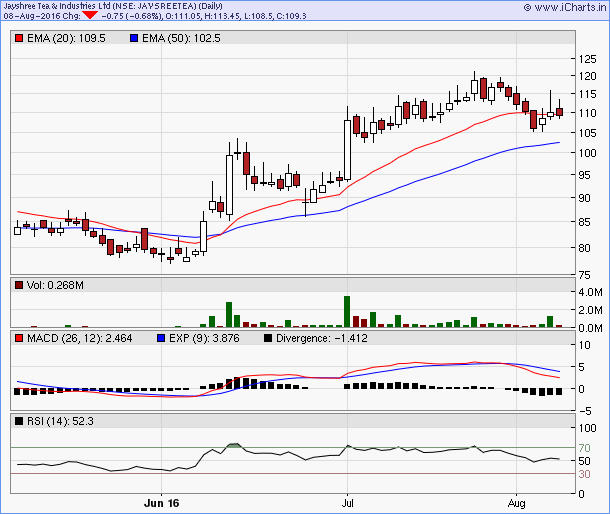Click the 4.0M volume axis label
The width and height of the screenshot is (610, 514).
click(x=590, y=292)
